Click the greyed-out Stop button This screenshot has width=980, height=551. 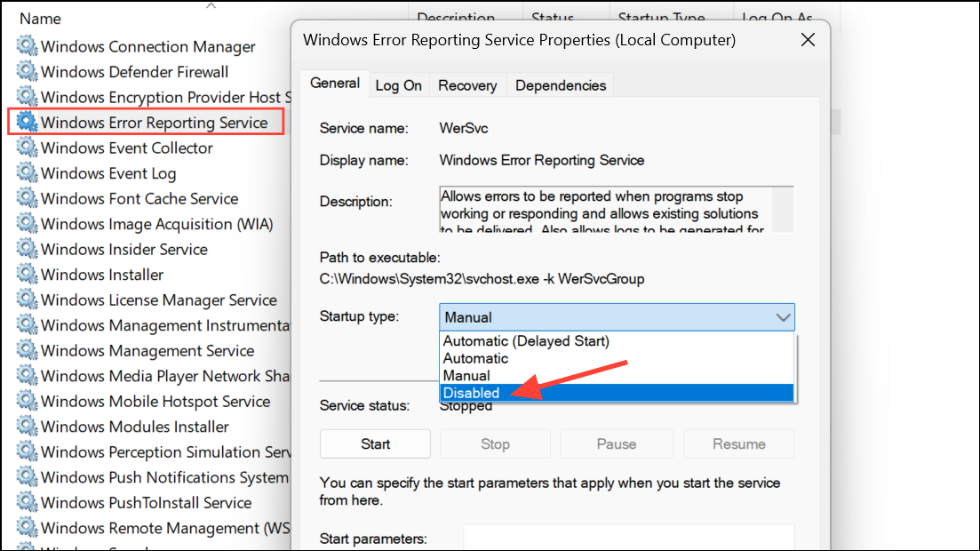[495, 444]
